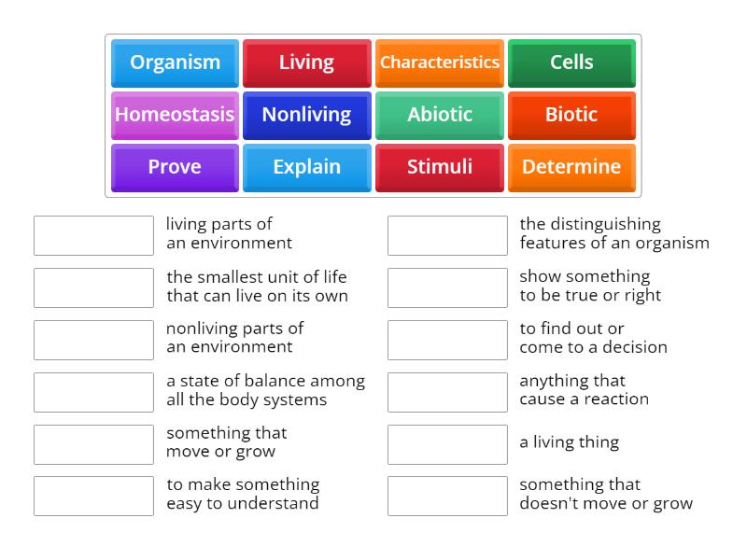Choose the Cells word tile
The width and height of the screenshot is (747, 560).
tap(571, 63)
